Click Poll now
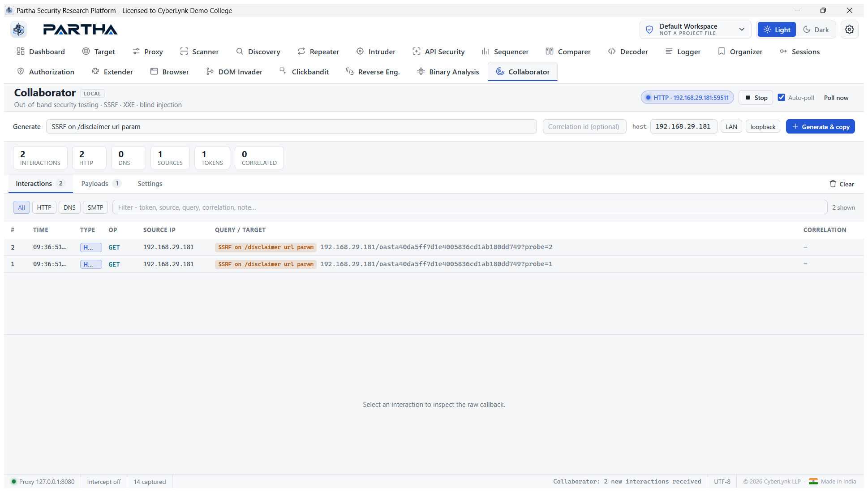The height and width of the screenshot is (492, 868). pos(836,98)
